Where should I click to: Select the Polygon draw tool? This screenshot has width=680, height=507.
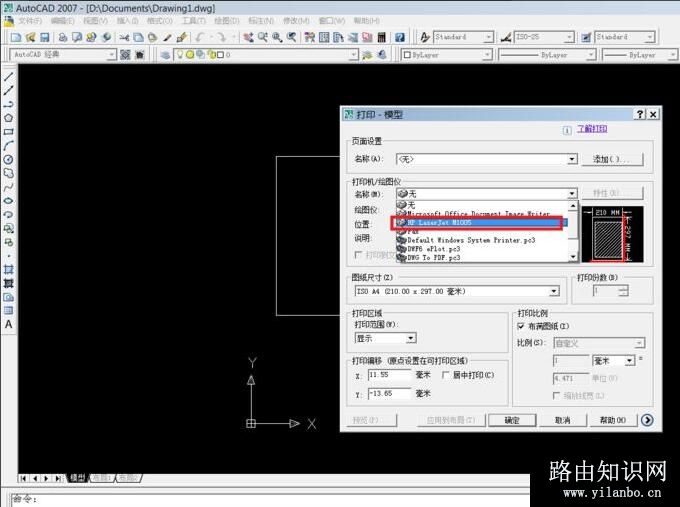(8, 118)
